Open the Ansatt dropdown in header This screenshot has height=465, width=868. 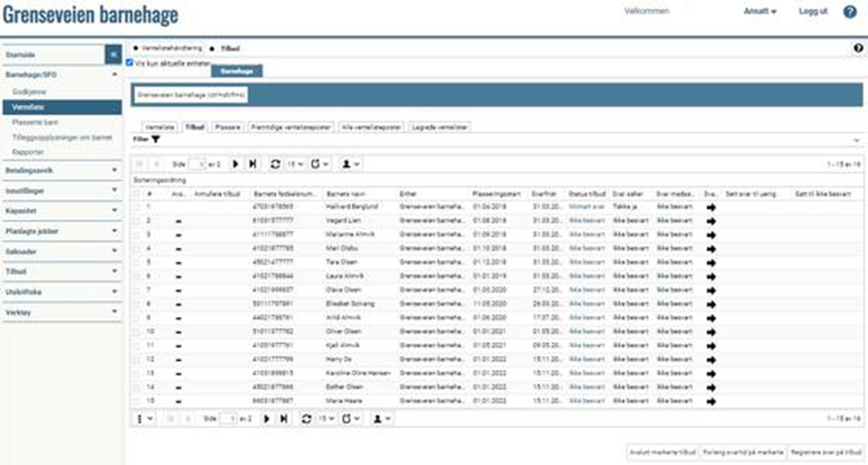pos(760,12)
